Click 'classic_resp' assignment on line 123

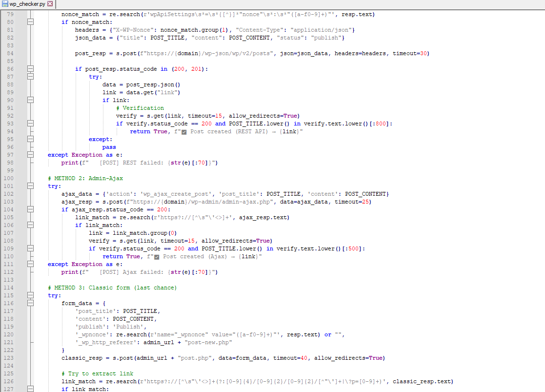82,358
